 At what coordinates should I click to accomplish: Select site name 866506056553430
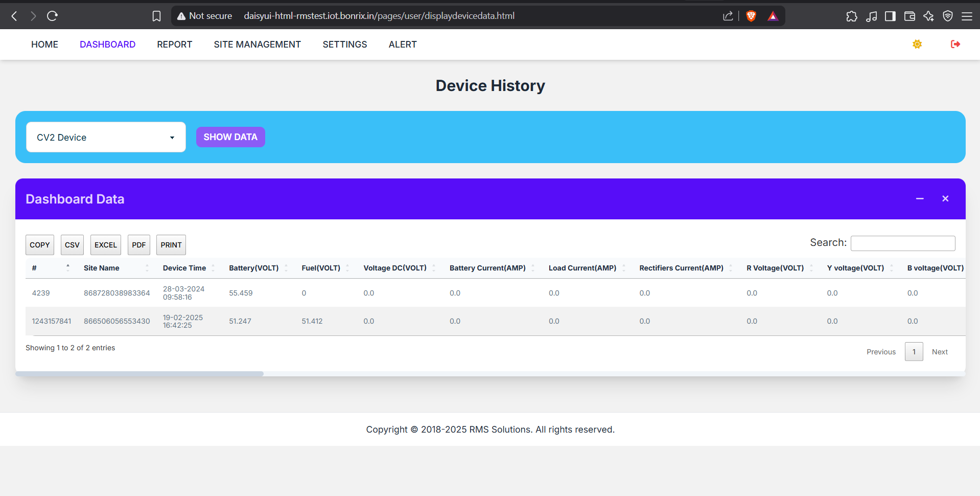click(117, 321)
